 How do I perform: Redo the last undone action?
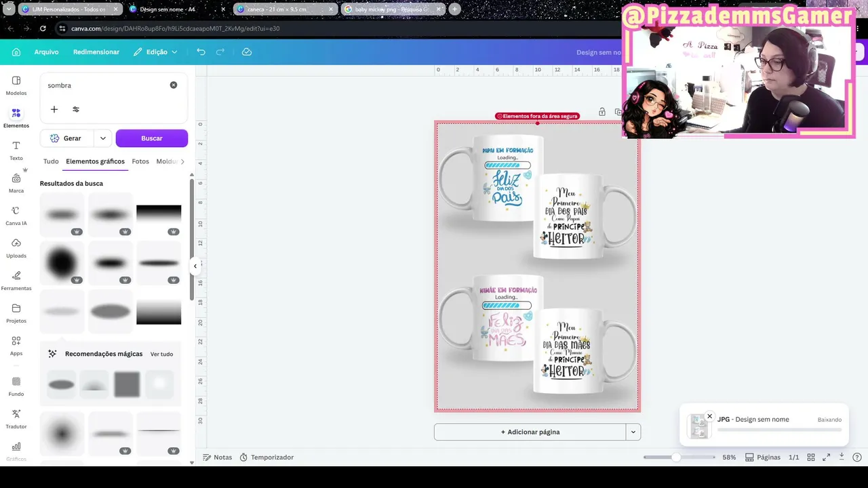pos(220,52)
